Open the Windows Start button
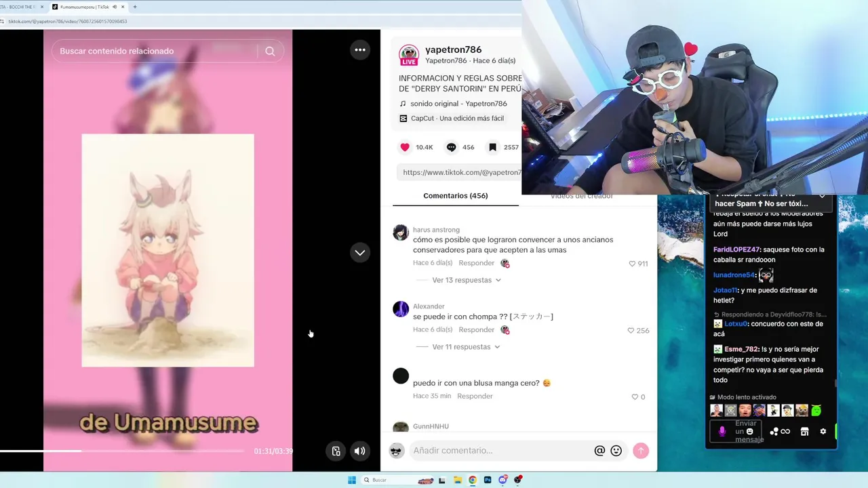Screen dimensions: 868x488 [x=352, y=480]
